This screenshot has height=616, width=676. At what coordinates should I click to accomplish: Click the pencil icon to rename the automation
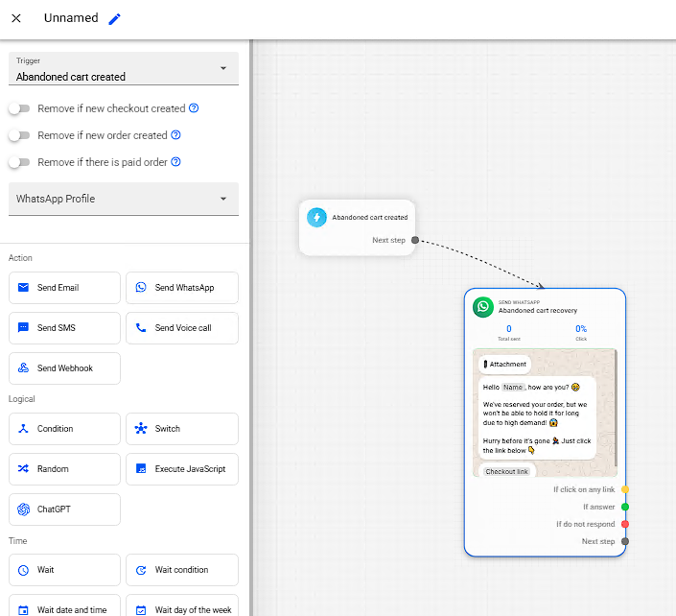coord(115,18)
